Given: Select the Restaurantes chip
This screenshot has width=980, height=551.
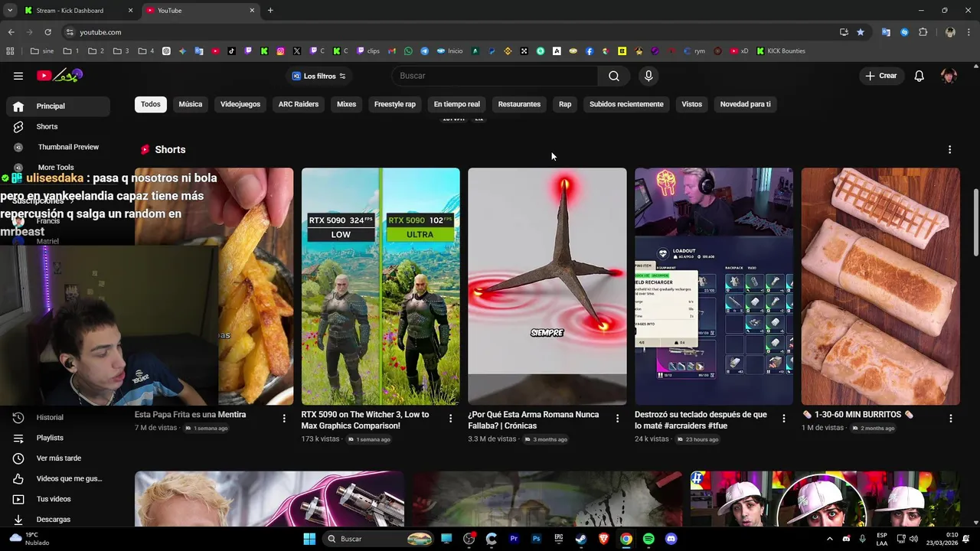Looking at the screenshot, I should (519, 104).
